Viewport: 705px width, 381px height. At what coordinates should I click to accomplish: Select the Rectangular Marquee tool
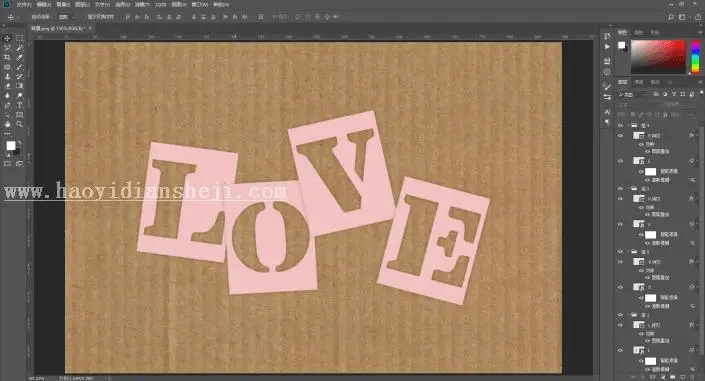pos(19,38)
